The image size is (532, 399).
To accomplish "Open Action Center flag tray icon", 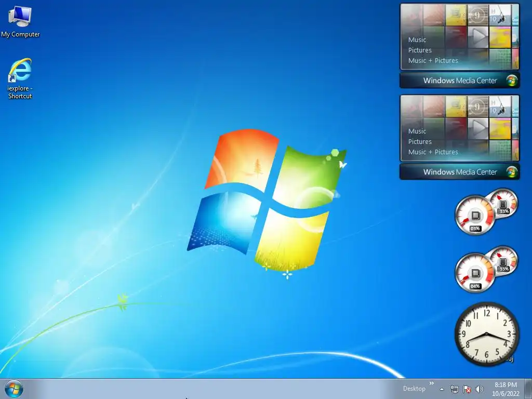I will (x=467, y=389).
